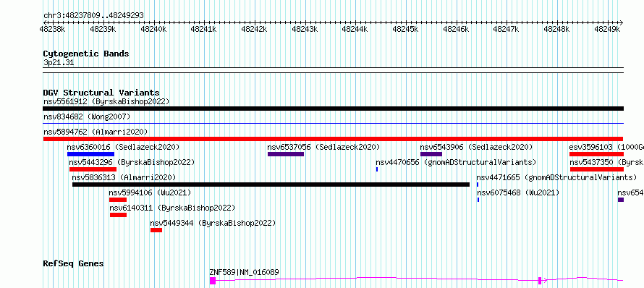Open nsv5894762 (Almarri2020) variant label
This screenshot has width=644, height=288.
(x=96, y=132)
